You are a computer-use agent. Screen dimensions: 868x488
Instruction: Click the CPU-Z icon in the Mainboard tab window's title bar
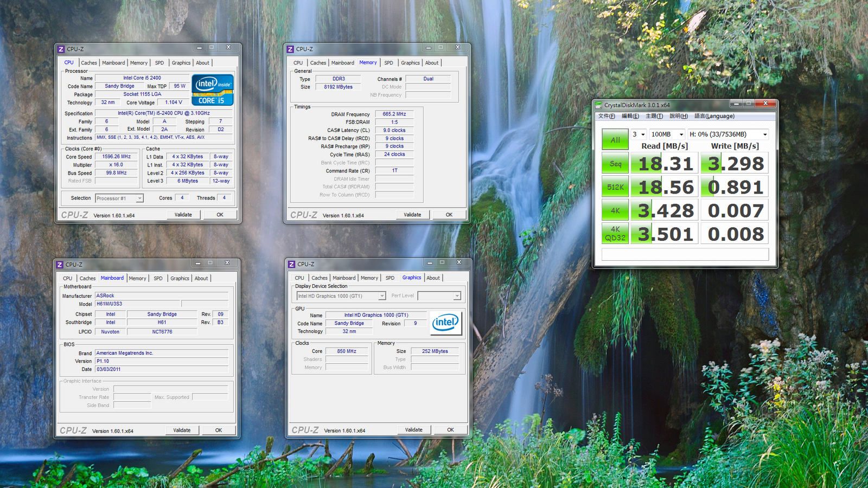(60, 265)
